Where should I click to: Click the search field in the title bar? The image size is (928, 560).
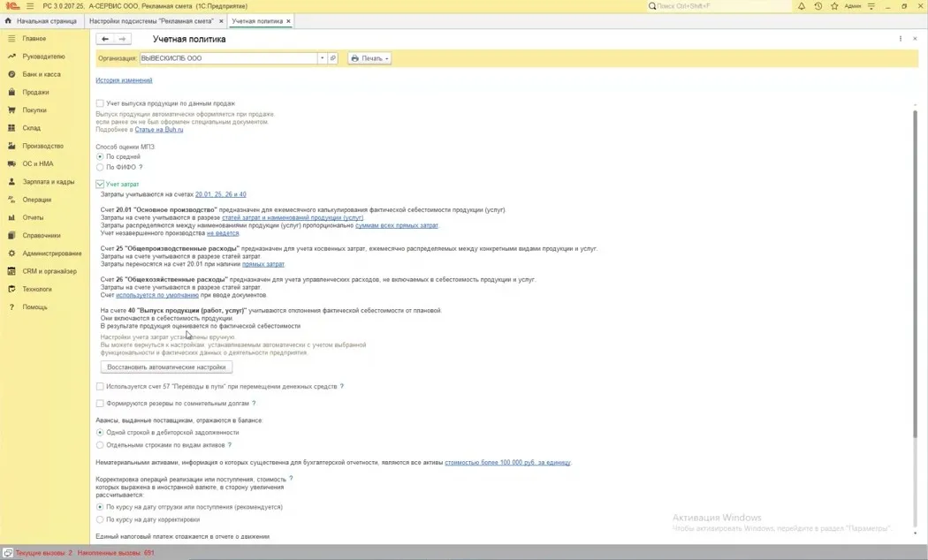[x=719, y=6]
